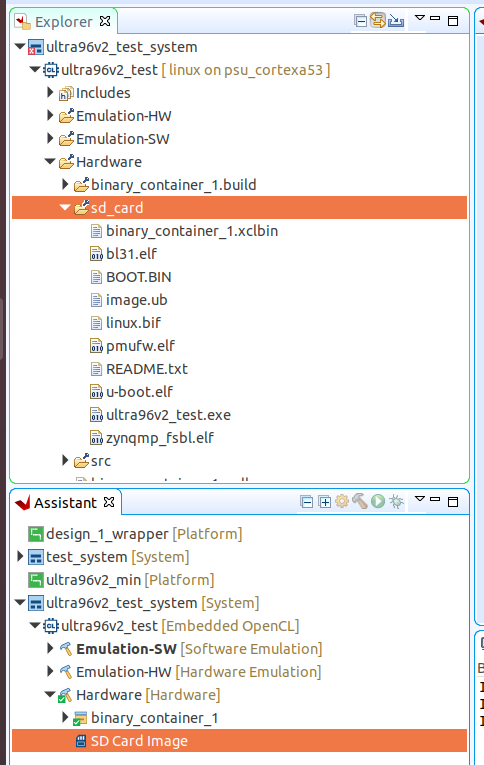Image resolution: width=484 pixels, height=765 pixels.
Task: Open settings gear in Assistant toolbar
Action: click(342, 501)
